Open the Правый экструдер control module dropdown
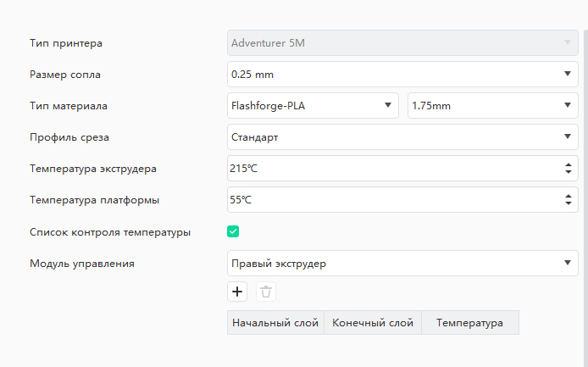This screenshot has height=367, width=588. click(402, 263)
